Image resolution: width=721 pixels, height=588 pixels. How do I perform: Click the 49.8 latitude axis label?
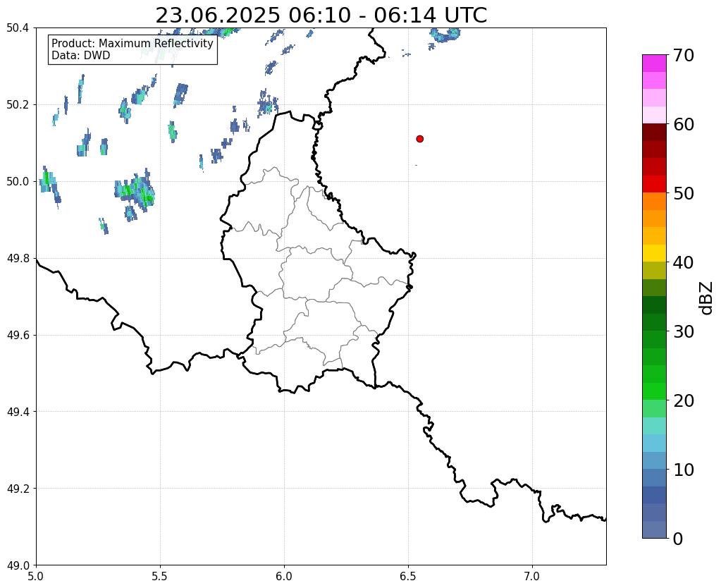pyautogui.click(x=18, y=259)
